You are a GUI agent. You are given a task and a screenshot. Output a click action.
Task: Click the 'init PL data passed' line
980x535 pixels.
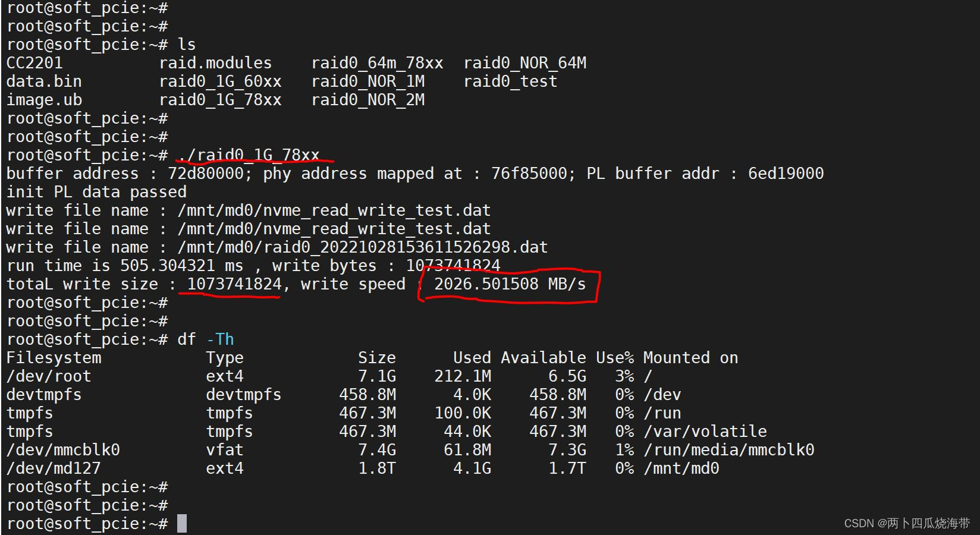pyautogui.click(x=96, y=192)
